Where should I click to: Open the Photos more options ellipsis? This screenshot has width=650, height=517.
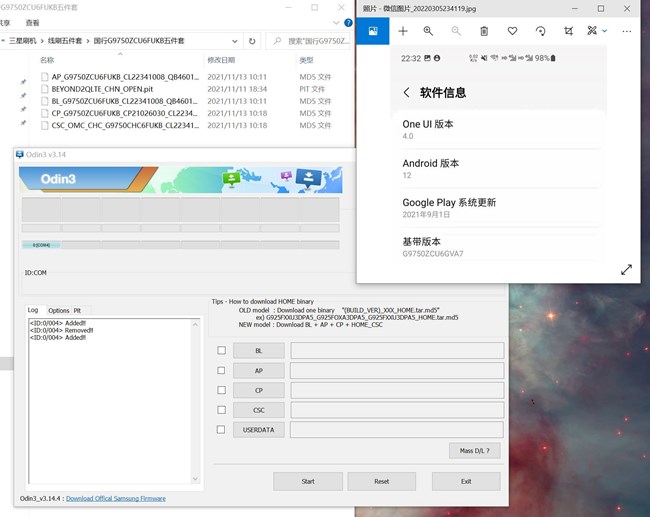point(627,31)
